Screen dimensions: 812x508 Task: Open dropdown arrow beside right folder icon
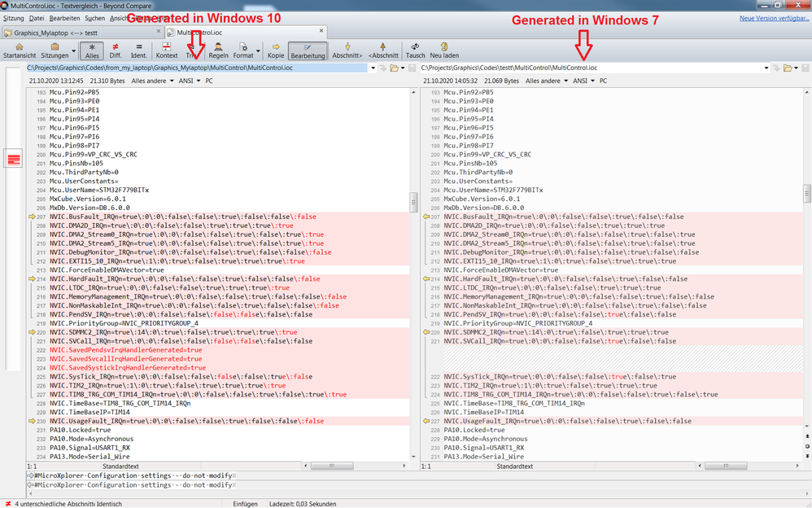click(796, 68)
